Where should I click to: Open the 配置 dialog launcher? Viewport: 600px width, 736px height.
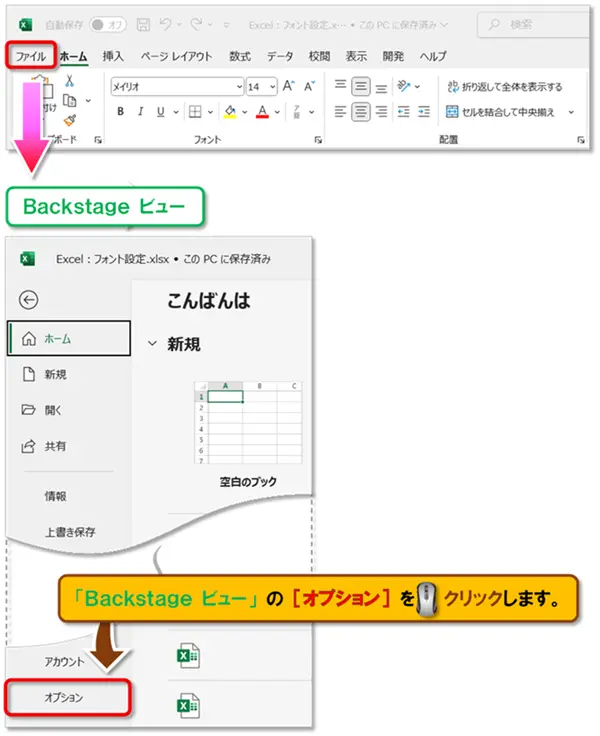coord(581,140)
